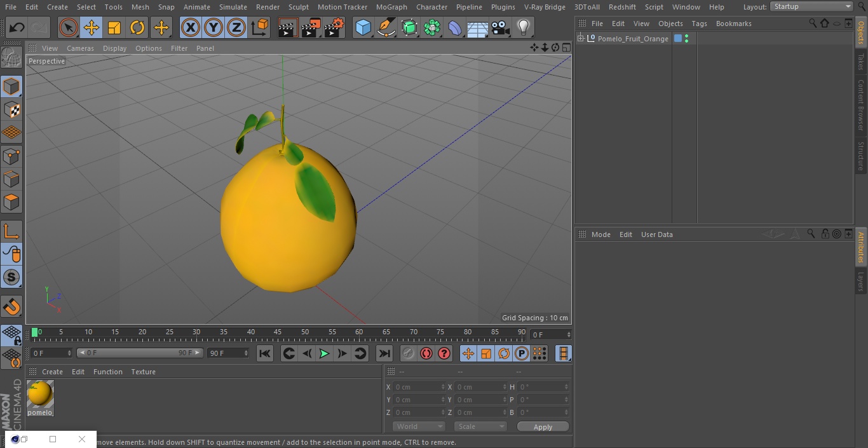Add a Light object
This screenshot has height=448, width=868.
pyautogui.click(x=523, y=28)
